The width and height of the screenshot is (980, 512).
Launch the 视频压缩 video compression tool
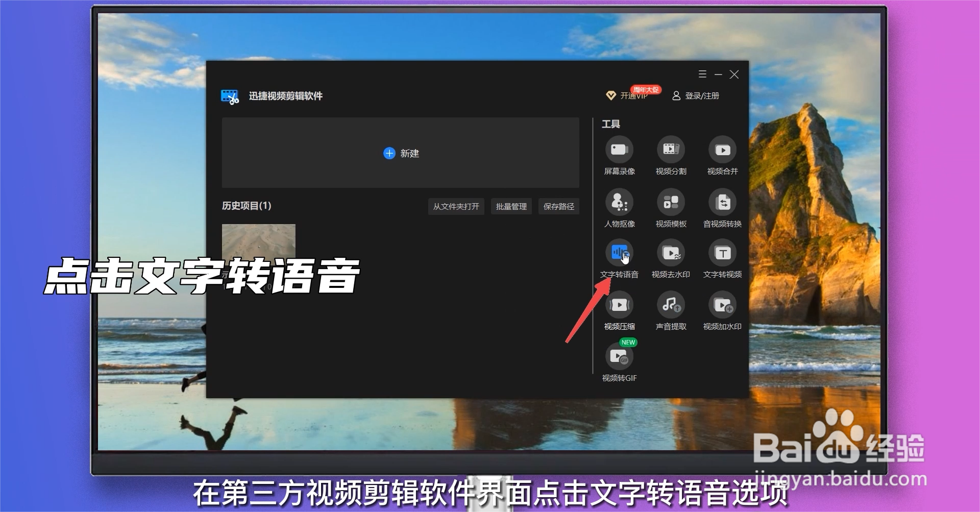[619, 304]
